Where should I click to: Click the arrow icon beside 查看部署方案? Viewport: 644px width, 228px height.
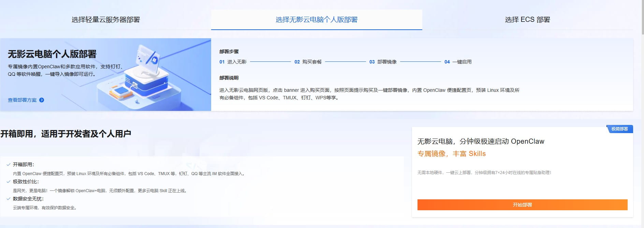pos(42,100)
